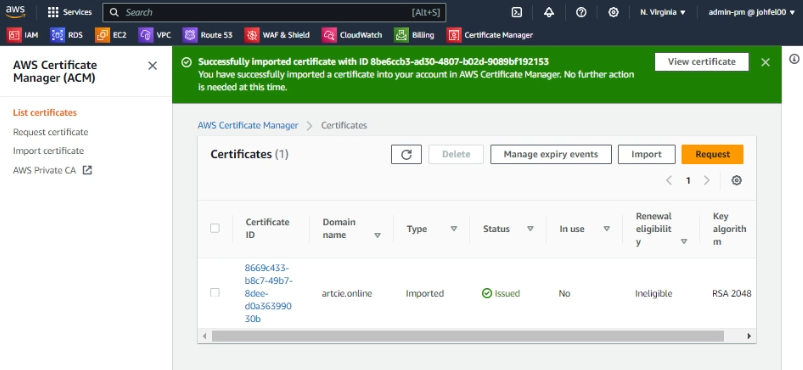
Task: Click the Ineligible renewal cell
Action: 653,294
